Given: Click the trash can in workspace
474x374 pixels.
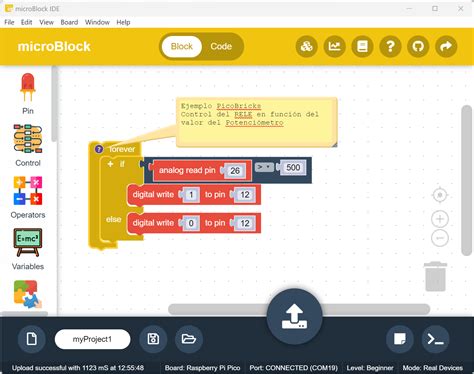Looking at the screenshot, I should click(x=435, y=276).
